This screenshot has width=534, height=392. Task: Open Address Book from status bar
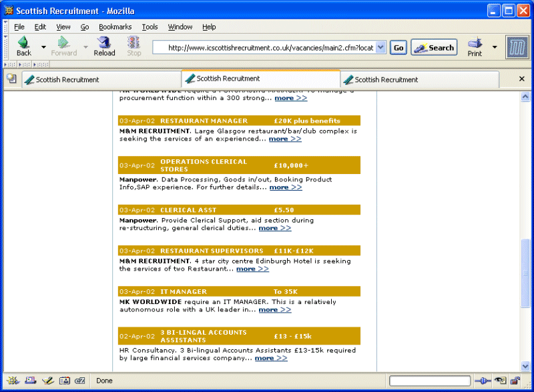click(64, 381)
